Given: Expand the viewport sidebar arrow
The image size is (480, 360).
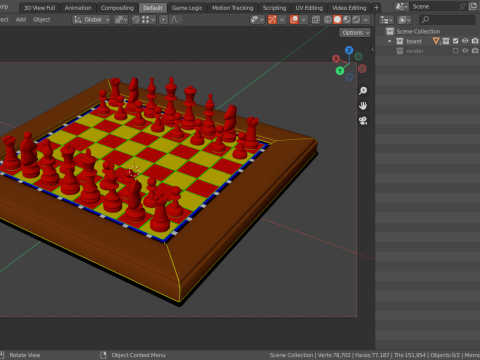Looking at the screenshot, I should pos(373,49).
